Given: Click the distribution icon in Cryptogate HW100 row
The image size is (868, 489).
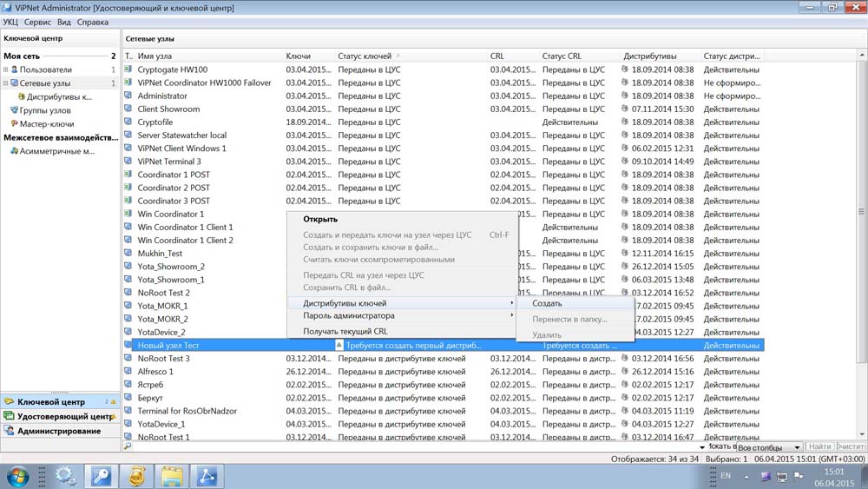Looking at the screenshot, I should click(x=625, y=69).
